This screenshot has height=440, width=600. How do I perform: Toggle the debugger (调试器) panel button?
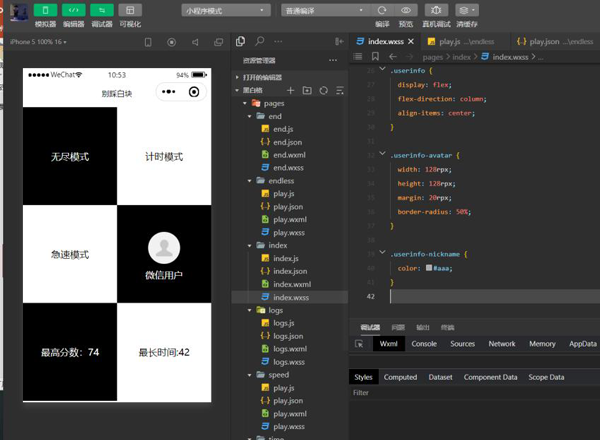(101, 9)
